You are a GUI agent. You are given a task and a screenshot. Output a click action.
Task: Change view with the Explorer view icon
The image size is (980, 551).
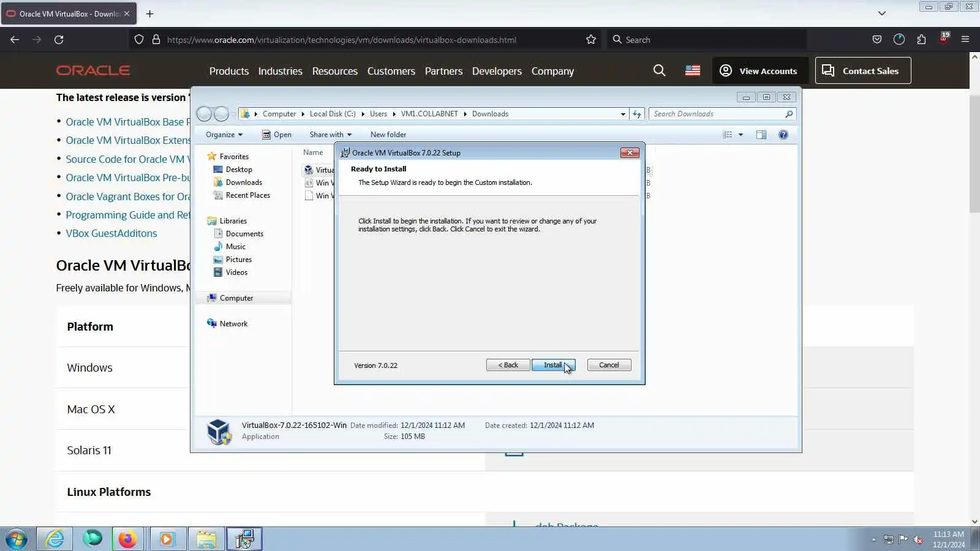click(x=727, y=135)
